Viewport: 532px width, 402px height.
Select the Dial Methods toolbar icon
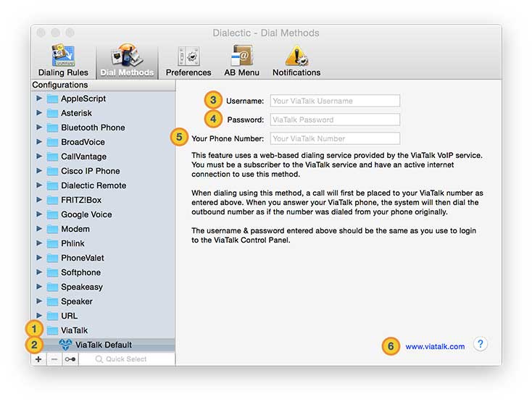click(127, 55)
